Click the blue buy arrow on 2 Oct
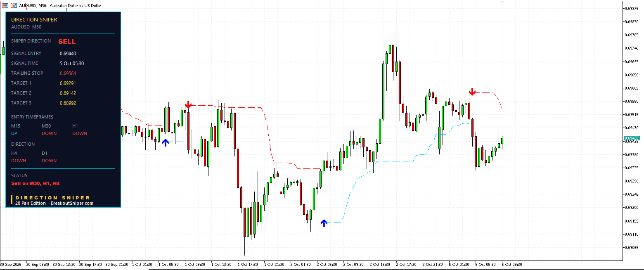 pyautogui.click(x=324, y=223)
